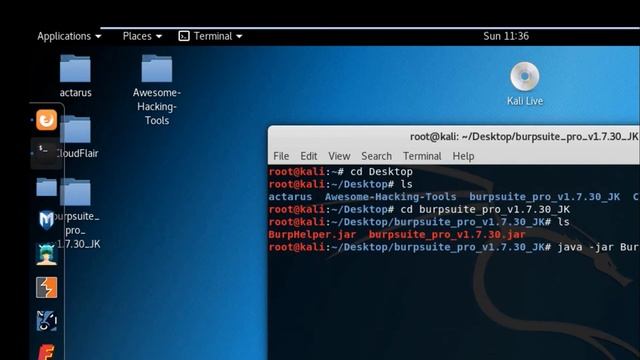Launch Metasploit from the dock
The height and width of the screenshot is (360, 640).
46,220
